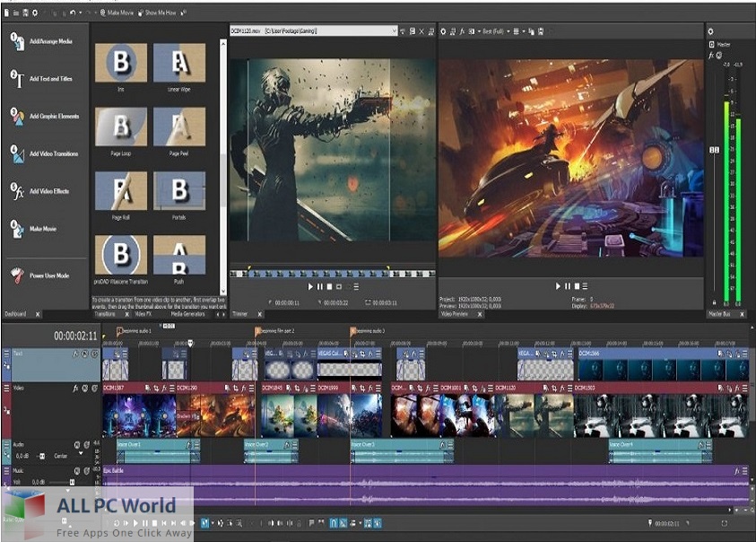Switch to the Video FX tab
The image size is (756, 542).
[143, 314]
